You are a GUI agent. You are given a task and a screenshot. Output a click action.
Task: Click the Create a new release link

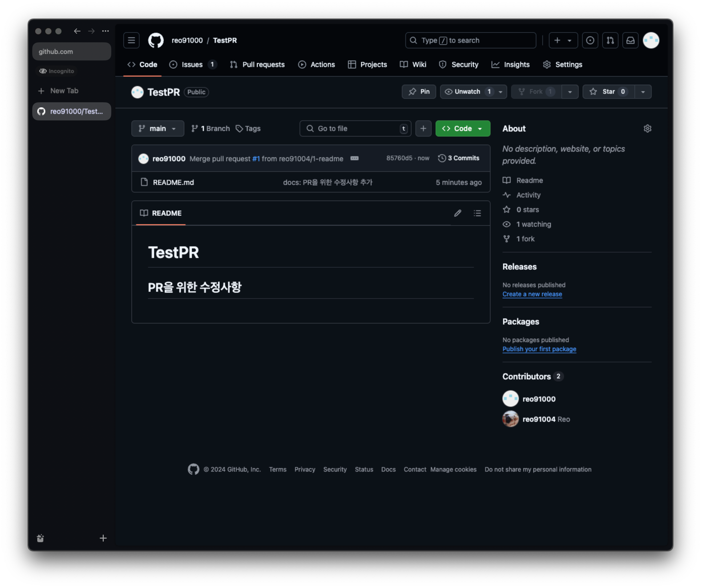pyautogui.click(x=532, y=294)
